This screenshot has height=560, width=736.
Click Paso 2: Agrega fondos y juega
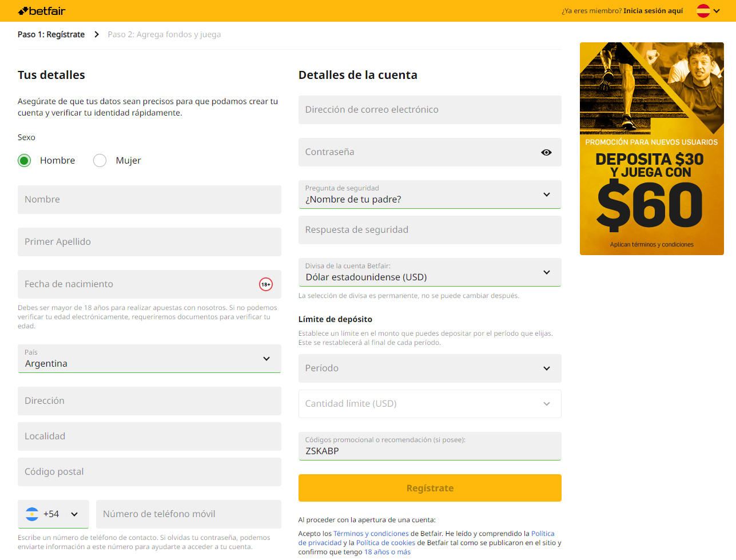tap(164, 34)
